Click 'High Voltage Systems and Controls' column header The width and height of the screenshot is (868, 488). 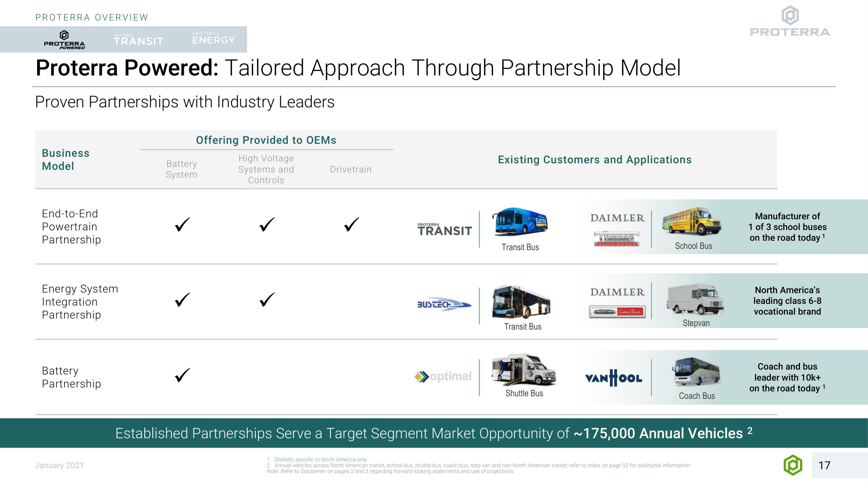[x=266, y=169]
